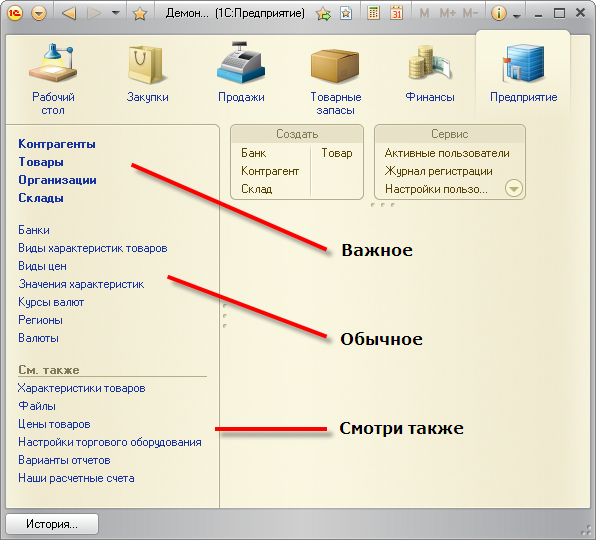Create new Контрагент
The height and width of the screenshot is (540, 596).
coord(270,171)
